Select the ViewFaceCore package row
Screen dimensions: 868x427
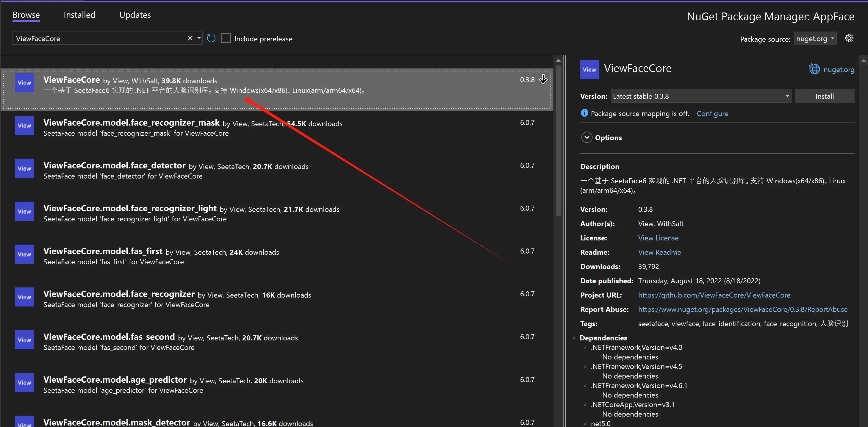tap(277, 89)
